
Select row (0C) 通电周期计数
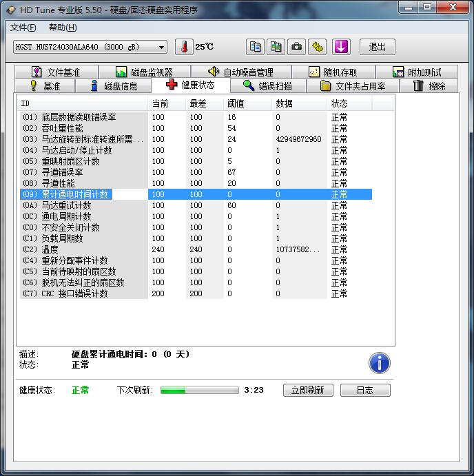(196, 216)
